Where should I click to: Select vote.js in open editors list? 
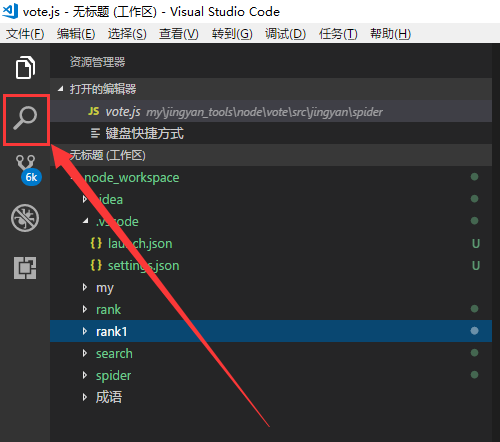coord(271,111)
